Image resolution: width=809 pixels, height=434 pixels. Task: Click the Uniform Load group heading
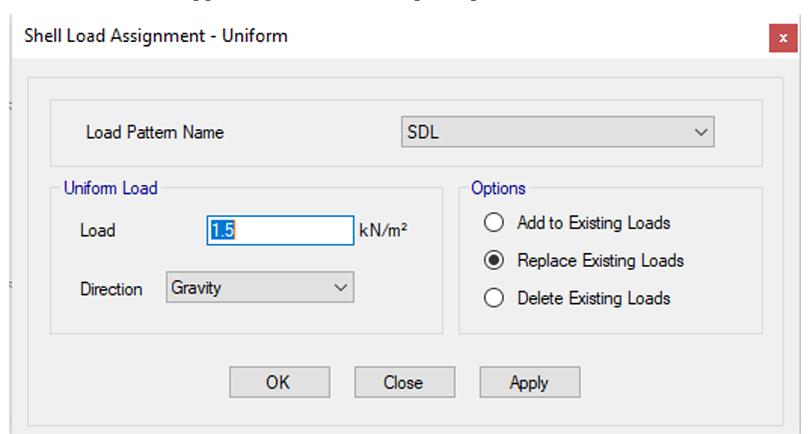[x=110, y=188]
